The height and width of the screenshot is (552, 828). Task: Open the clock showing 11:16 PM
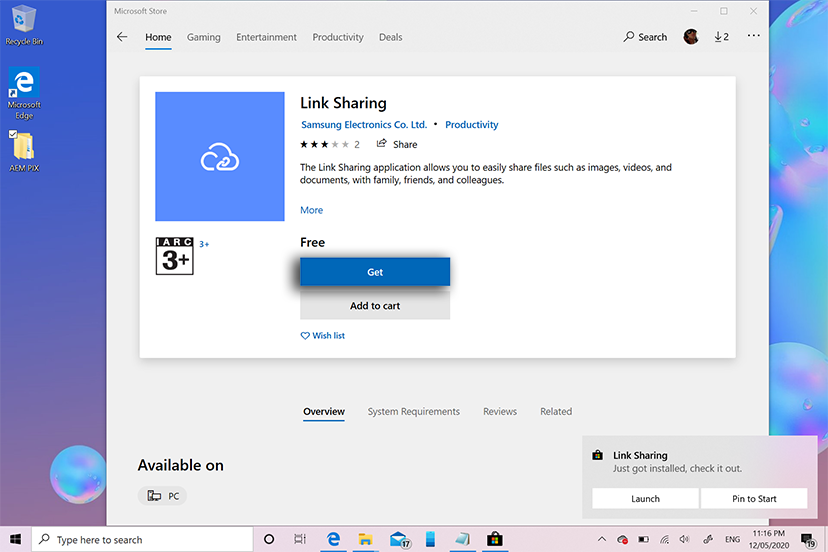(768, 539)
